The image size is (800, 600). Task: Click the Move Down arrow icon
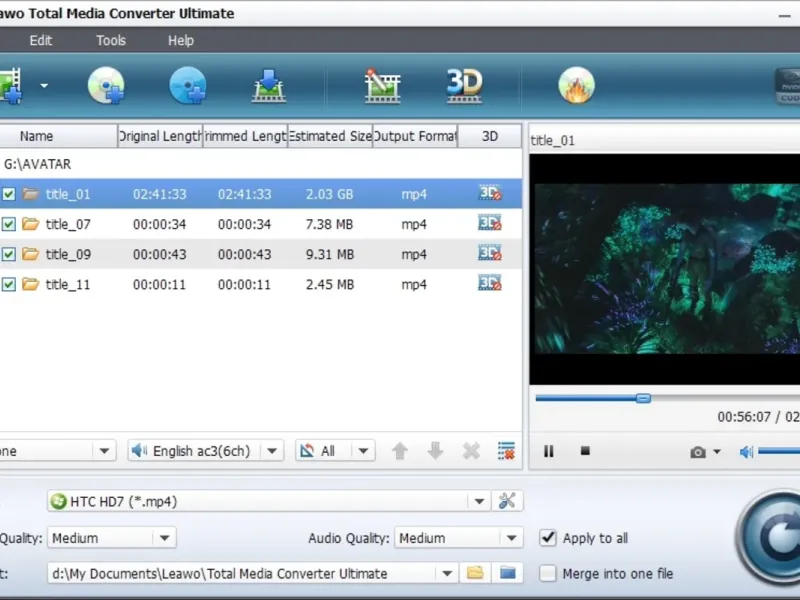pyautogui.click(x=435, y=451)
